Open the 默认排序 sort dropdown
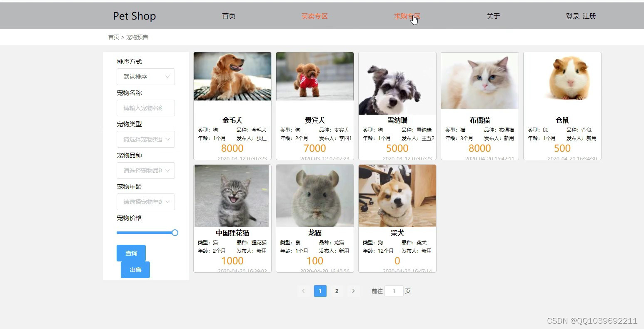Viewport: 644px width, 329px height. 145,77
